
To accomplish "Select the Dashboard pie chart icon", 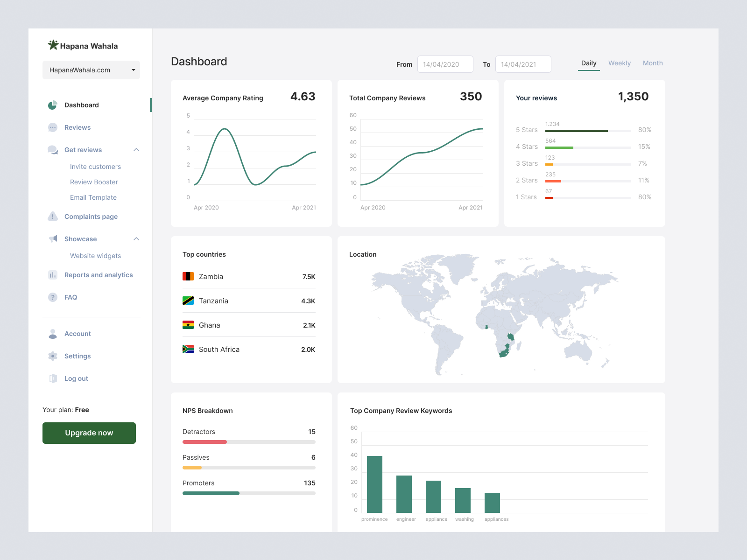I will tap(53, 105).
